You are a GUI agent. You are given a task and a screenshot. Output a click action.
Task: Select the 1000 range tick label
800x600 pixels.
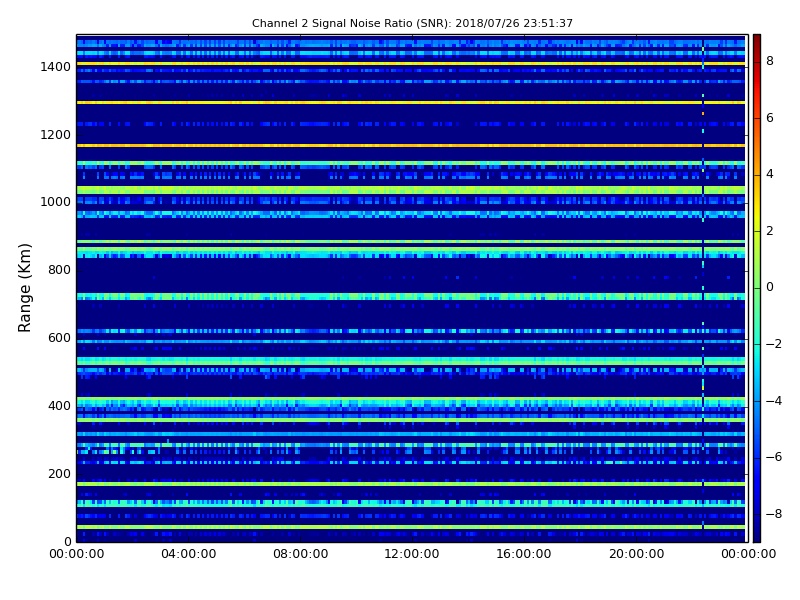click(55, 202)
